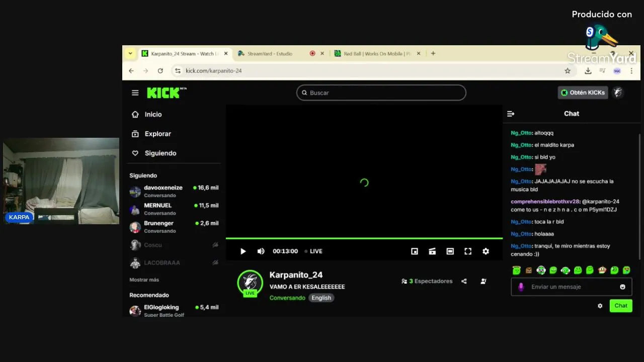644x362 pixels.
Task: Click Obtén KICKs button
Action: click(x=583, y=93)
